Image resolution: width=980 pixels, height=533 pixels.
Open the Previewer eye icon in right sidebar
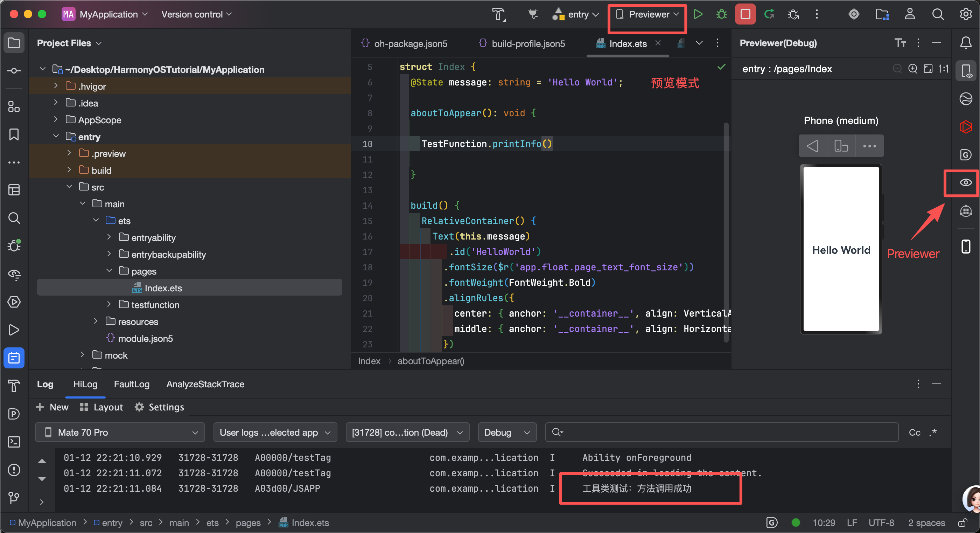pyautogui.click(x=965, y=183)
